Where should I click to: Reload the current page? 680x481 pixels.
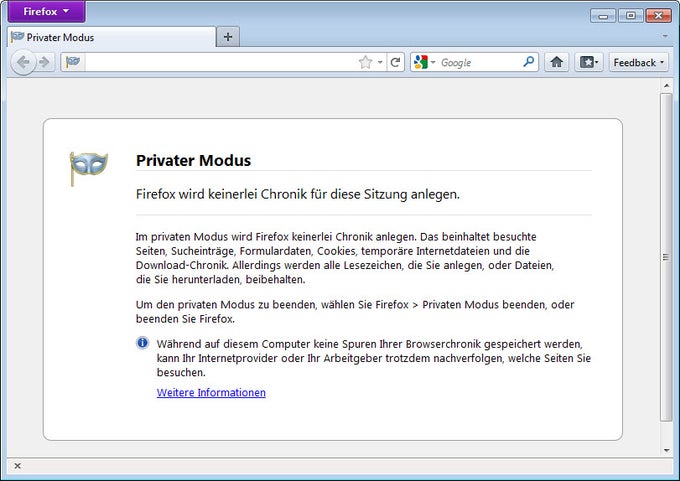click(395, 62)
